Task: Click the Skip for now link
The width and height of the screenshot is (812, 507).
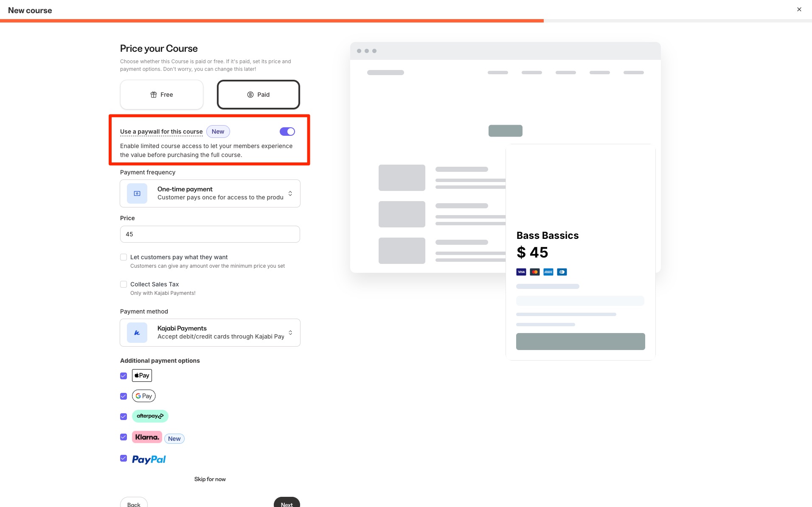Action: click(x=210, y=479)
